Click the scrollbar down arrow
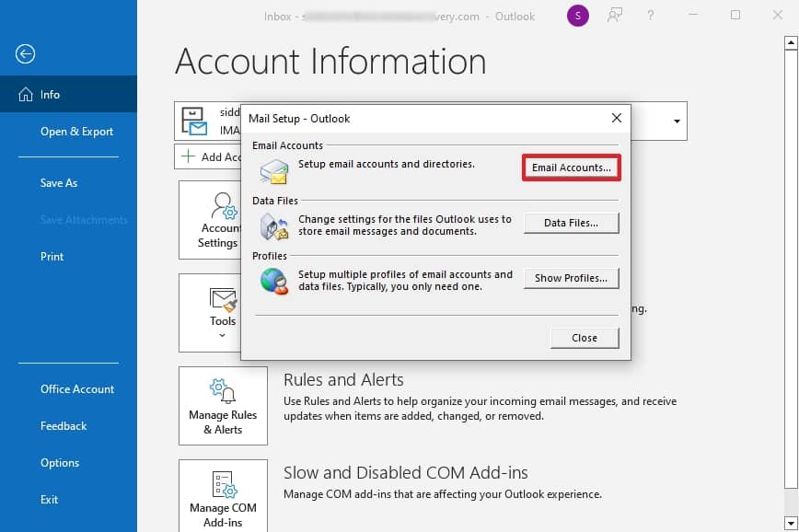This screenshot has height=532, width=799. point(791,523)
